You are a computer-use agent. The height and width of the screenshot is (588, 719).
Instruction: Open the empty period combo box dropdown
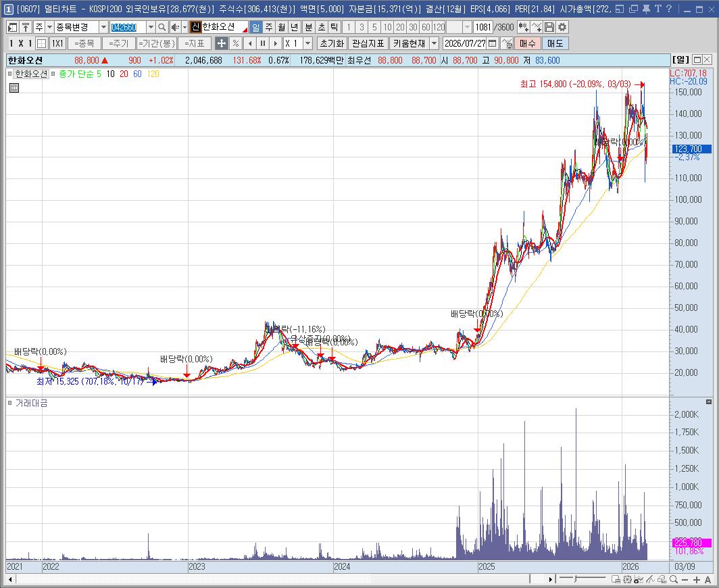[467, 28]
